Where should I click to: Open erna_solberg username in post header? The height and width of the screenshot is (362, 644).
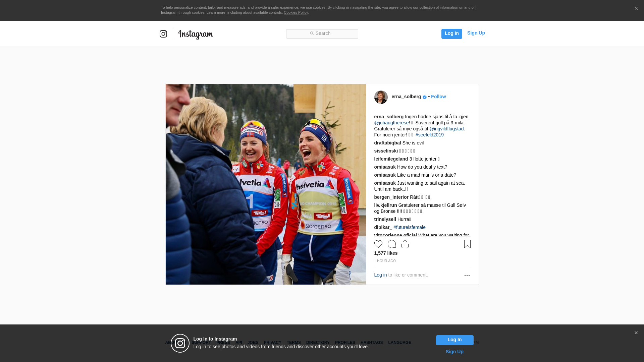pos(406,97)
